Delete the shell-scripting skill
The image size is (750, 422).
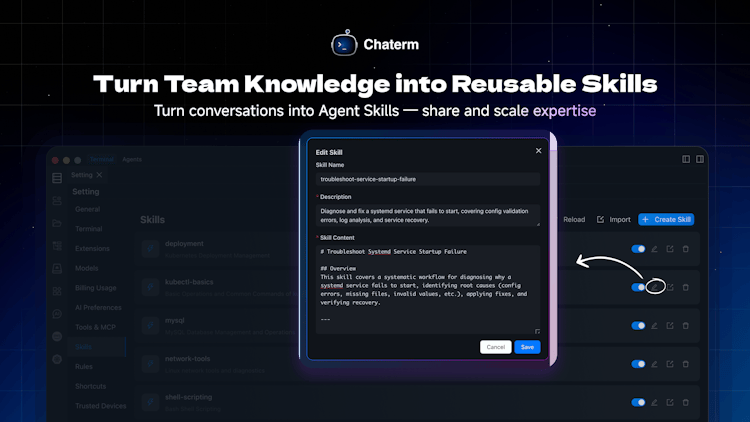click(x=686, y=402)
